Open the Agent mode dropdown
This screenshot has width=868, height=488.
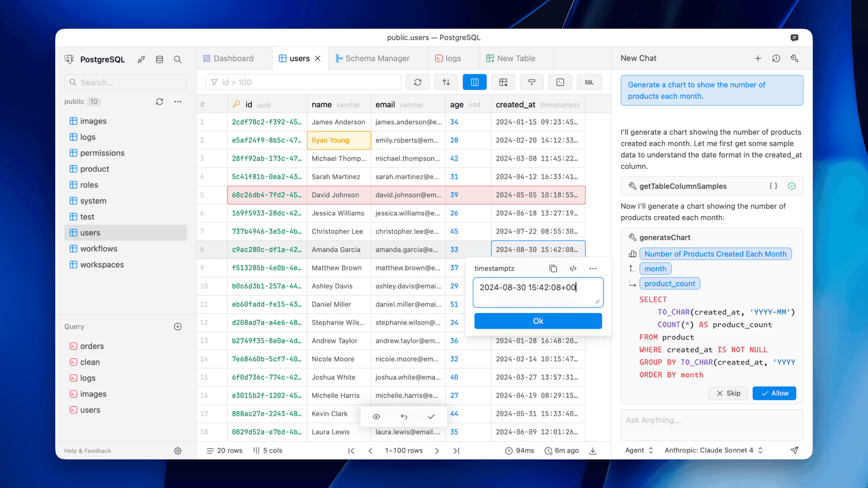click(639, 450)
